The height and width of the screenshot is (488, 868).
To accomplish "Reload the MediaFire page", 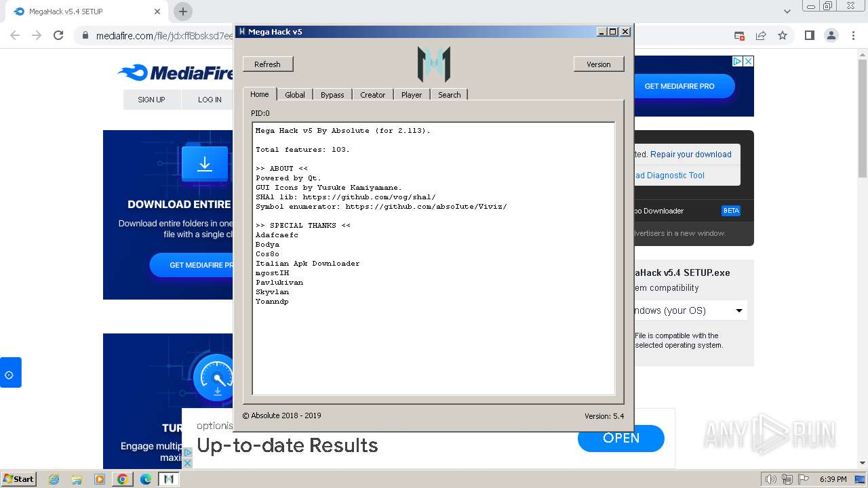I will (x=58, y=35).
